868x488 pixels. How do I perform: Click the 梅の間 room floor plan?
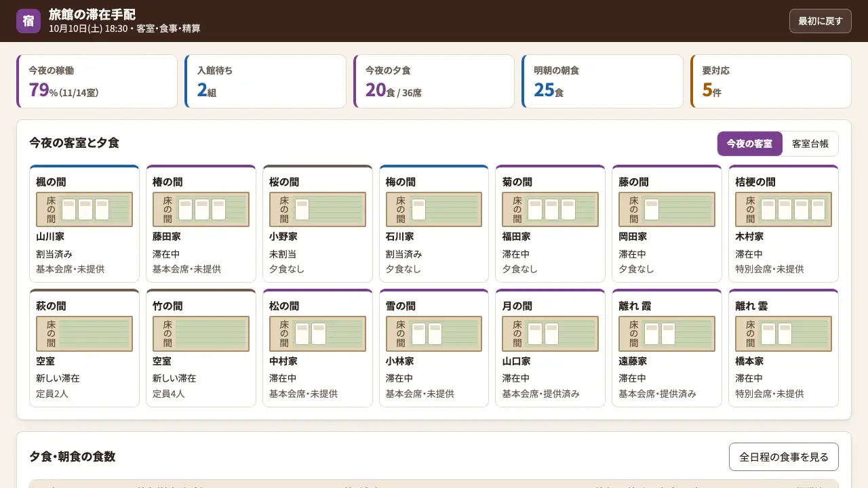coord(434,209)
